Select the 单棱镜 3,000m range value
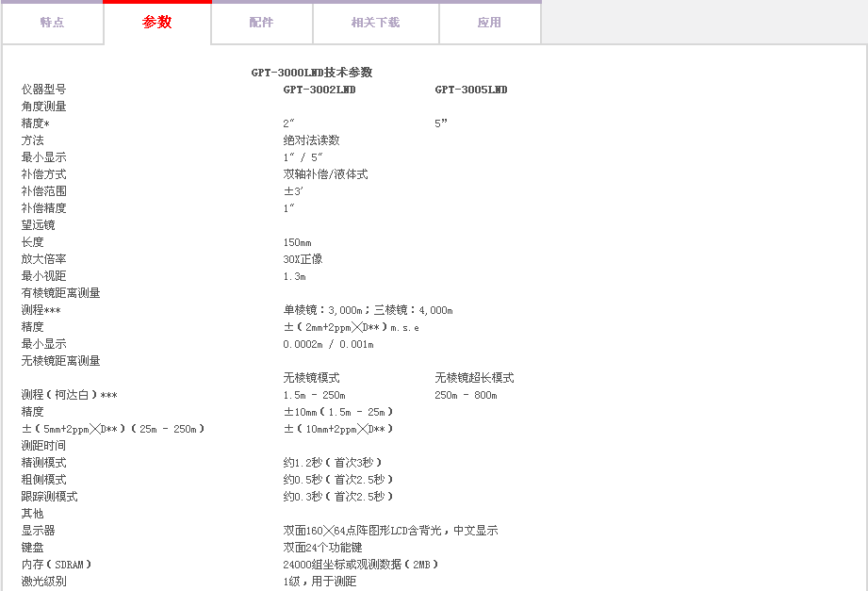868x591 pixels. [x=323, y=310]
